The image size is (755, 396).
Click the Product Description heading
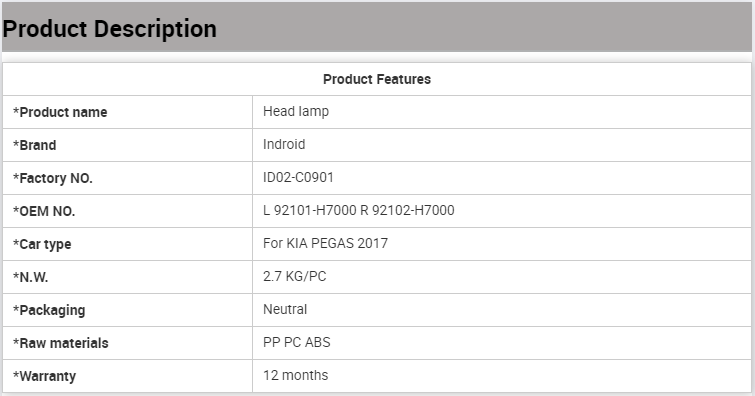[110, 29]
